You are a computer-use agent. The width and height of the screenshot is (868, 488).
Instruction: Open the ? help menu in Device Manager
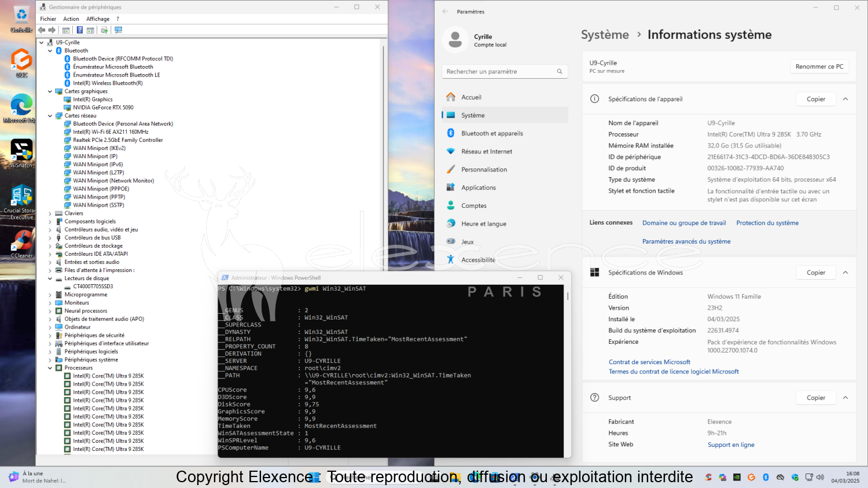(117, 19)
